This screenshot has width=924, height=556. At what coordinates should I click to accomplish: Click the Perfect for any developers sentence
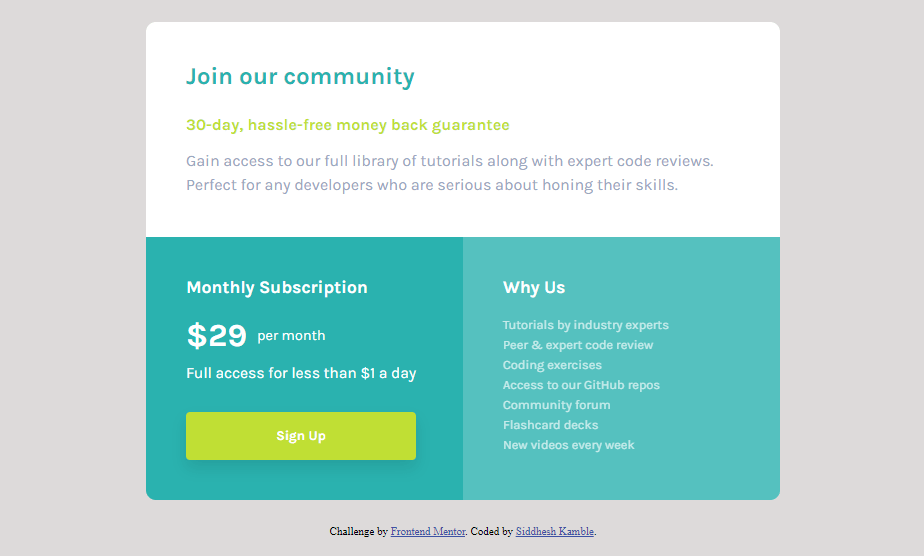pyautogui.click(x=432, y=185)
